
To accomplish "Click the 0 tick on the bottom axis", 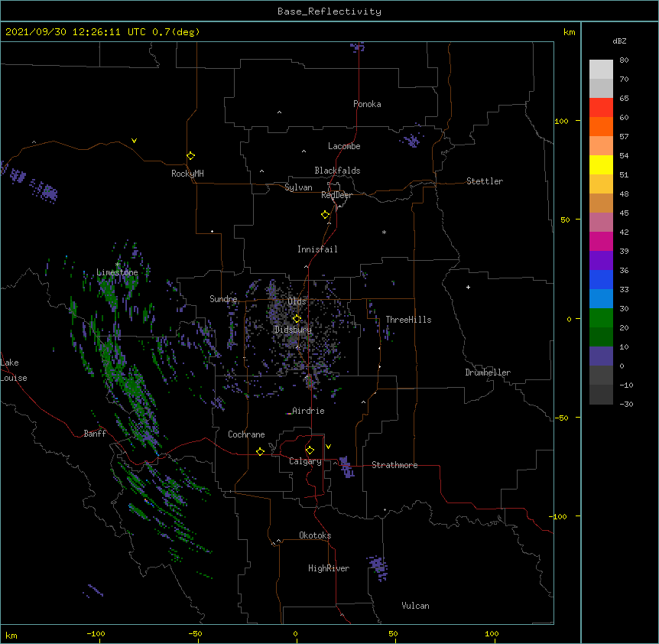I will (x=295, y=633).
